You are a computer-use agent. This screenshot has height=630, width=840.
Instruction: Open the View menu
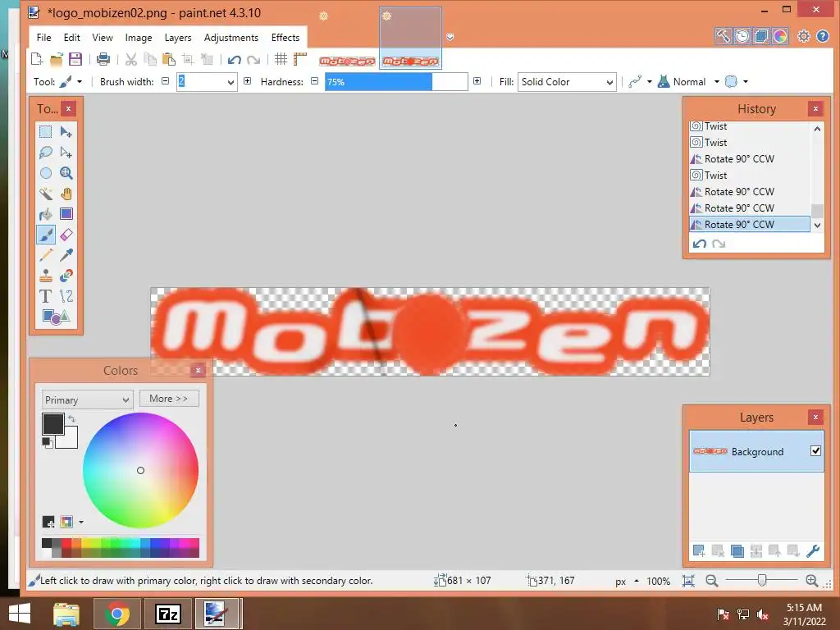pyautogui.click(x=103, y=38)
